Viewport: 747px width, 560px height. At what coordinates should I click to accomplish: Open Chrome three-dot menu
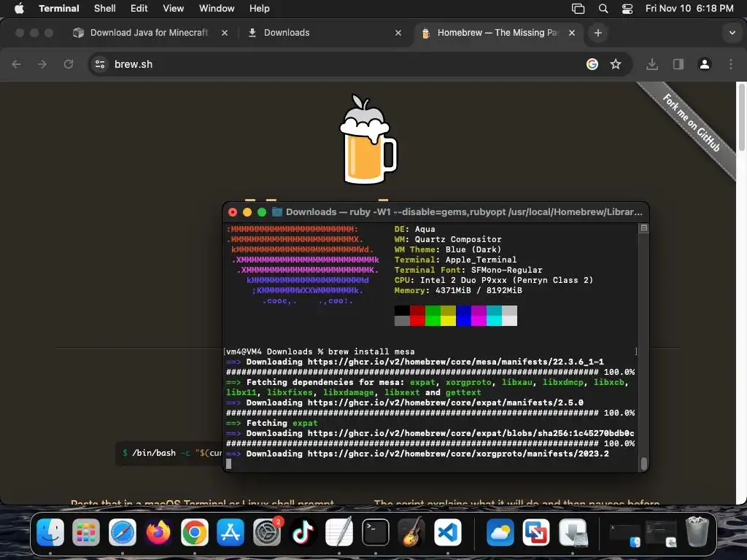(x=731, y=64)
